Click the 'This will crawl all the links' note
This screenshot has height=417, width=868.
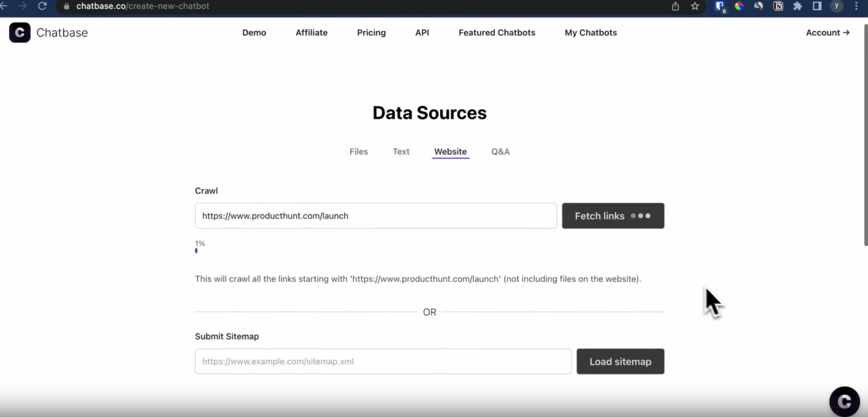coord(418,279)
